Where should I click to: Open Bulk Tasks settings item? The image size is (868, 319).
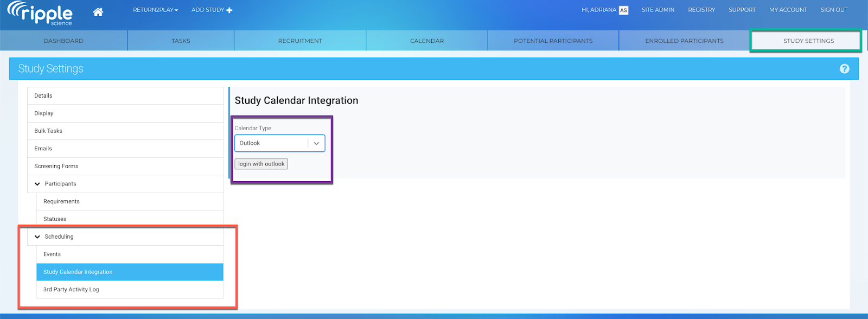pyautogui.click(x=48, y=131)
